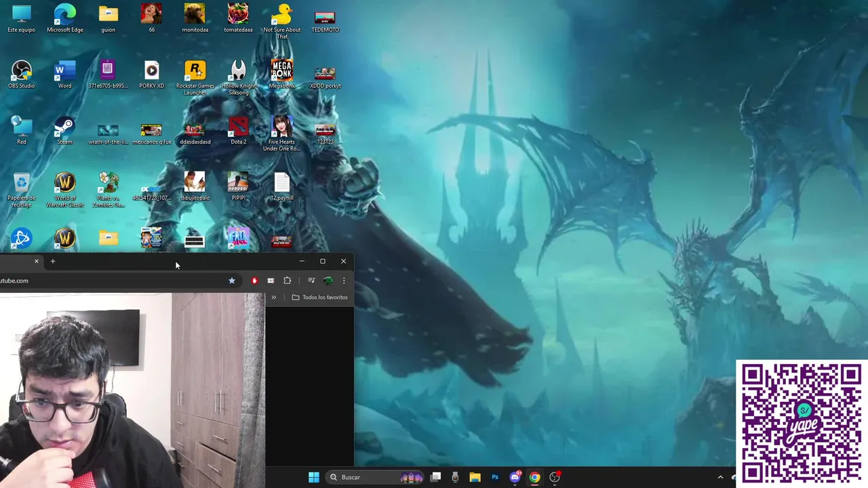Screen dimensions: 868x488
Task: Open the guion folder
Action: coord(108,18)
